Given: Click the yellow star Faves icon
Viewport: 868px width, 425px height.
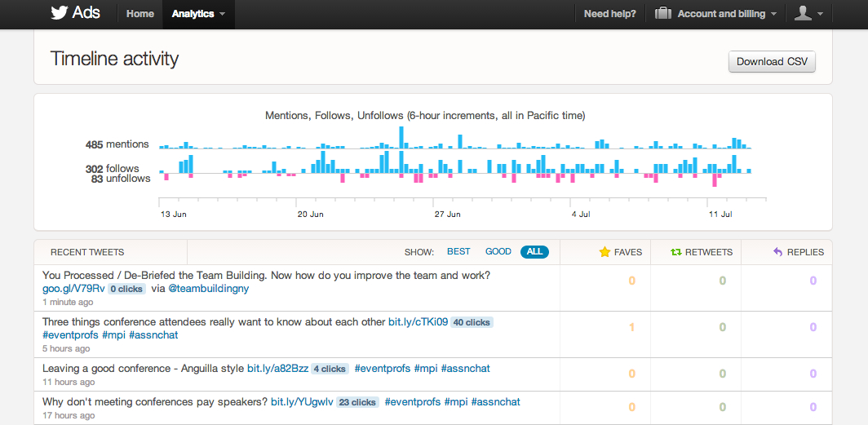Looking at the screenshot, I should click(x=604, y=252).
